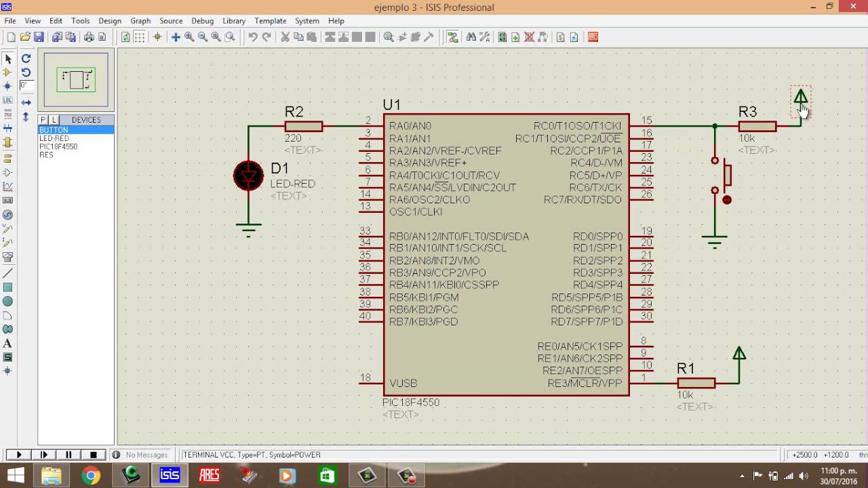Click the Zoom In magnifier icon
Image resolution: width=868 pixels, height=488 pixels.
coord(189,37)
